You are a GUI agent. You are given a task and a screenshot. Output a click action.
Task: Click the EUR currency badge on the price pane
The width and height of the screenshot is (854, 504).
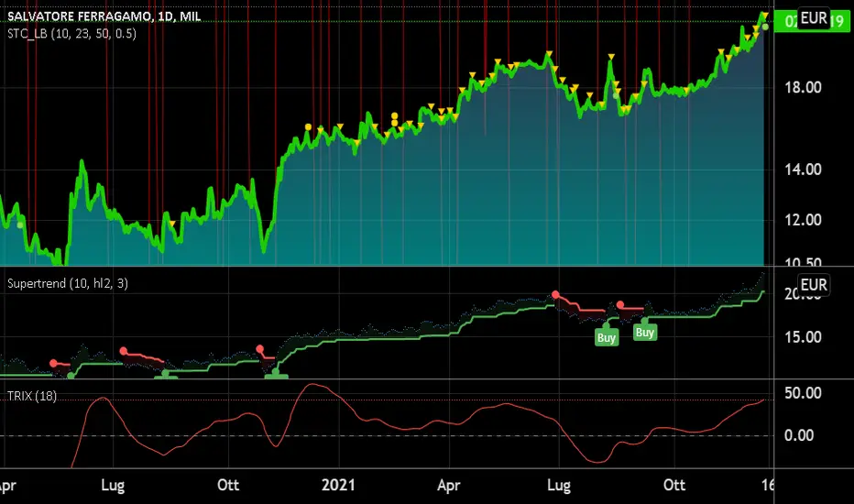pyautogui.click(x=814, y=18)
